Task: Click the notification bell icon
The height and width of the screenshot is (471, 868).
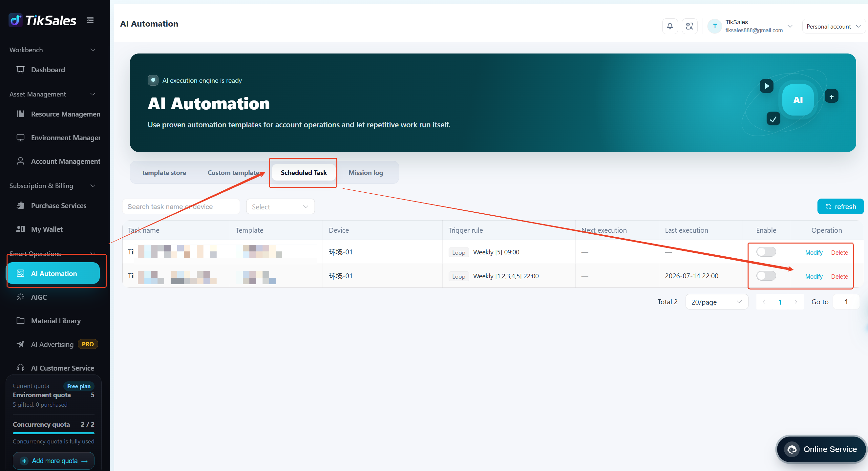Action: point(669,26)
